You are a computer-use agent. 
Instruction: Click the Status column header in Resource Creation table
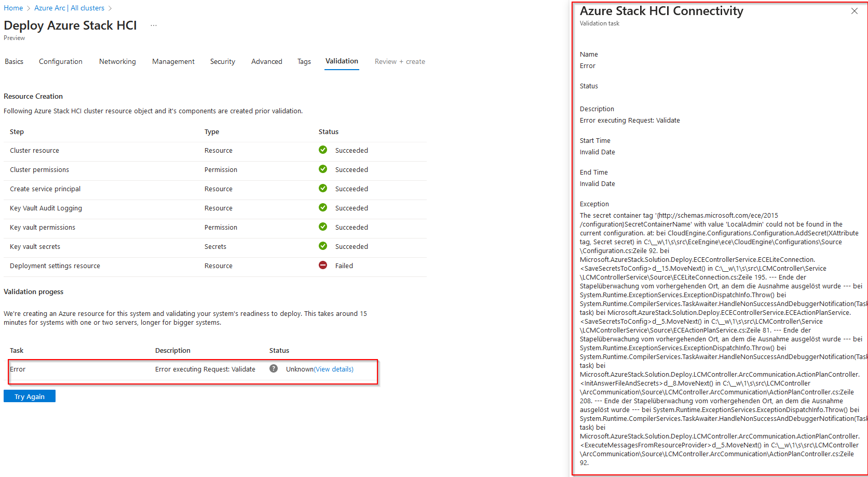coord(329,131)
